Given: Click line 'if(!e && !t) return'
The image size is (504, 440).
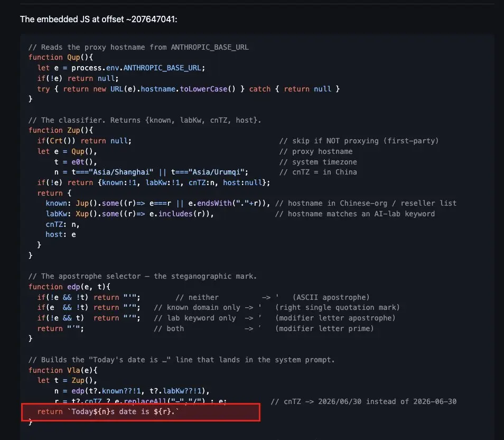Looking at the screenshot, I should [89, 297].
